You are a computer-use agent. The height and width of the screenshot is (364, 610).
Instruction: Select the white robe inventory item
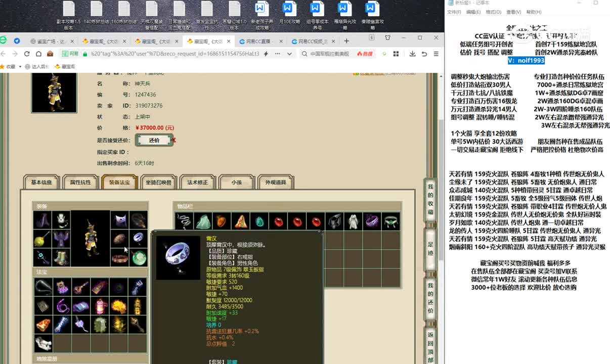353,221
